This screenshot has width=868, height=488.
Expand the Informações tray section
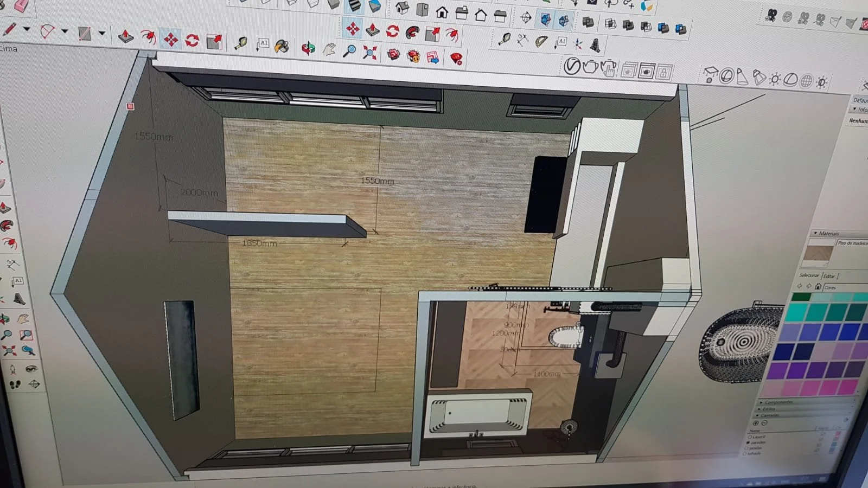(855, 109)
